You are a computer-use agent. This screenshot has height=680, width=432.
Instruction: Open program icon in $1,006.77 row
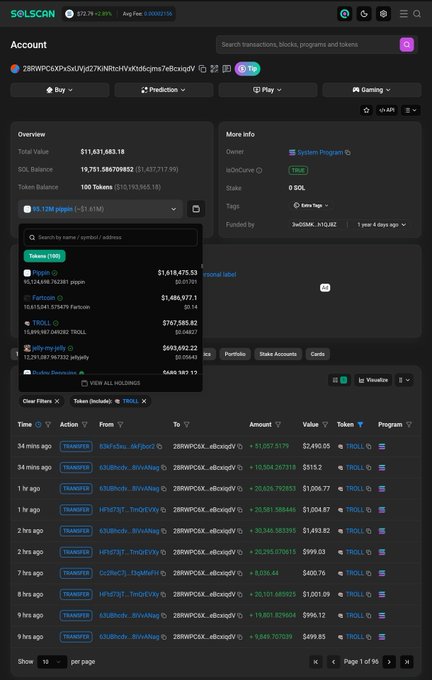click(x=382, y=489)
